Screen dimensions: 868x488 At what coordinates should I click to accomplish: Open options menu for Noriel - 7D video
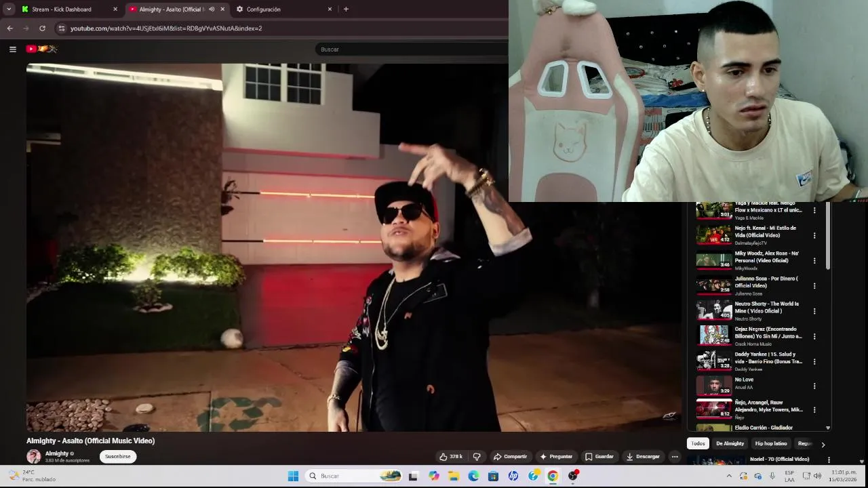coord(829,460)
